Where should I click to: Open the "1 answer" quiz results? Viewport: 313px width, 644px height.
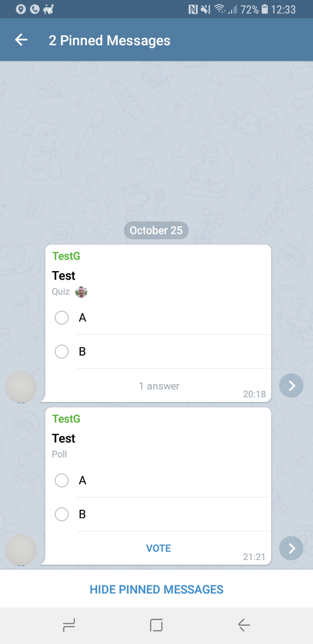[159, 386]
